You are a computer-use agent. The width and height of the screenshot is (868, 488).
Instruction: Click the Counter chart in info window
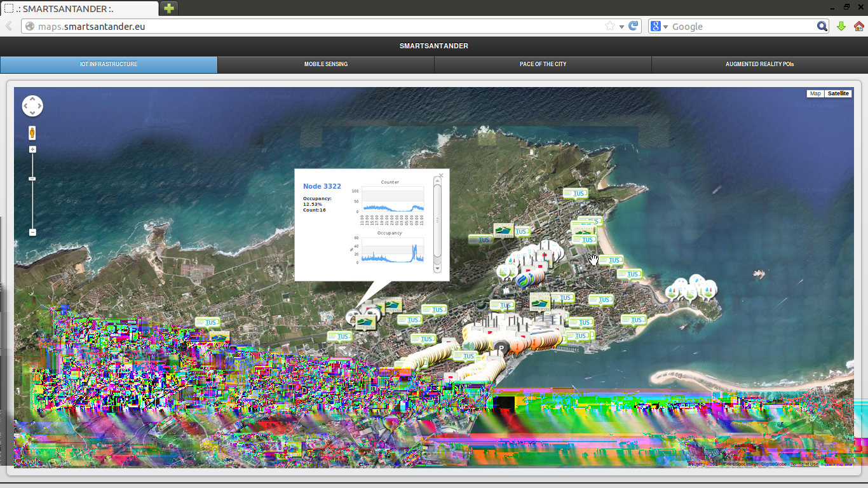(x=390, y=202)
